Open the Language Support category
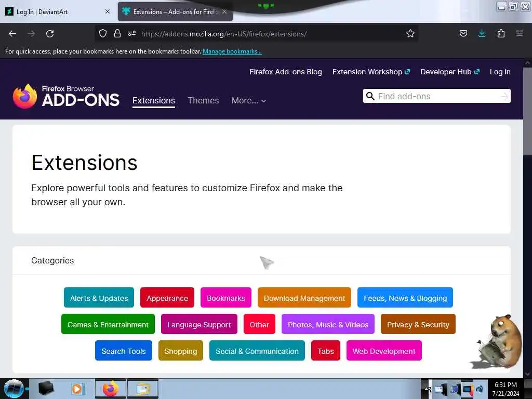Viewport: 532px width, 399px height. [199, 324]
